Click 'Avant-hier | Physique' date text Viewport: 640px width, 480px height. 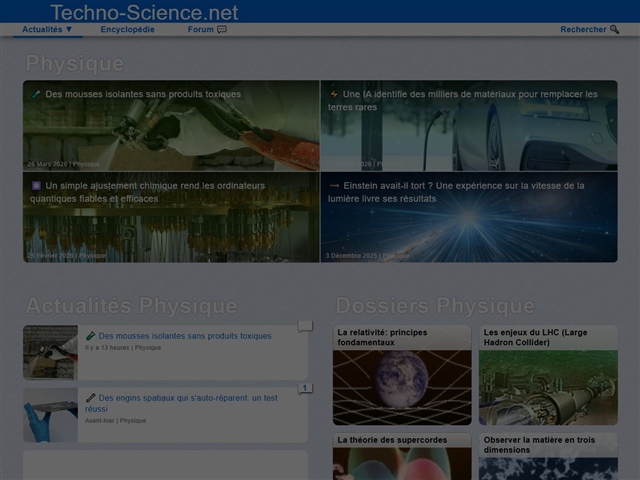tap(116, 420)
